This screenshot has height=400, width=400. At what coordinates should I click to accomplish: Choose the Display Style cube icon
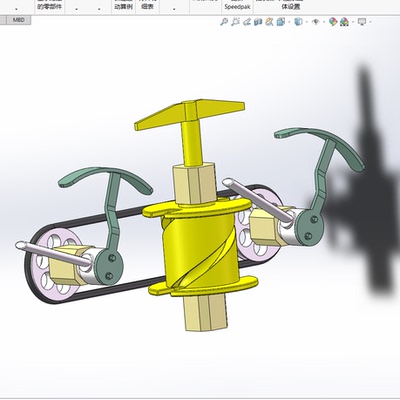tap(298, 22)
